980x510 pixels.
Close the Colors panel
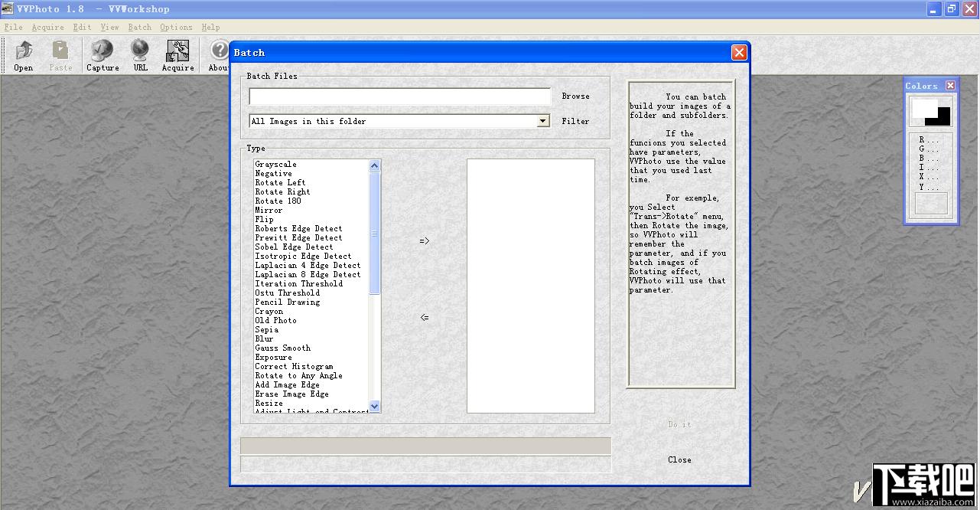coord(950,86)
